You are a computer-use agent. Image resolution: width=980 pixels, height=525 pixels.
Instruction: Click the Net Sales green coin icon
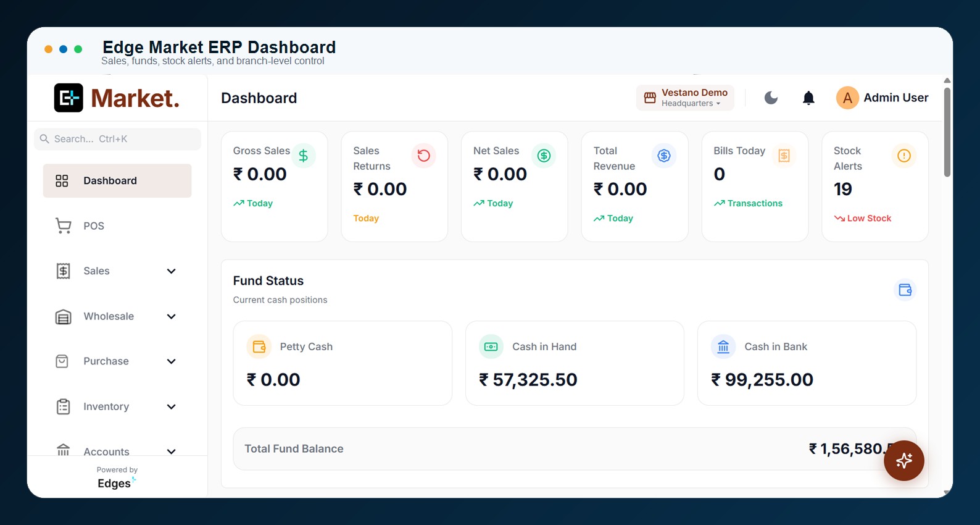pyautogui.click(x=544, y=156)
